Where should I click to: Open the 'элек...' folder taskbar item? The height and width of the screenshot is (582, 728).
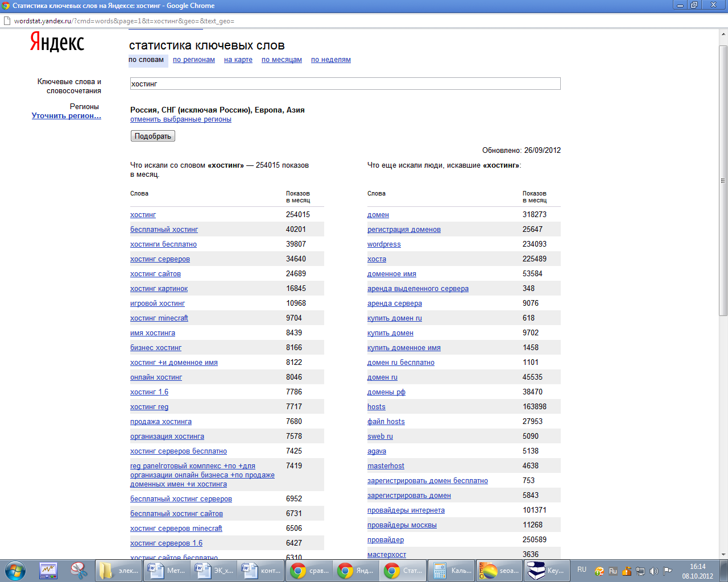coord(119,570)
